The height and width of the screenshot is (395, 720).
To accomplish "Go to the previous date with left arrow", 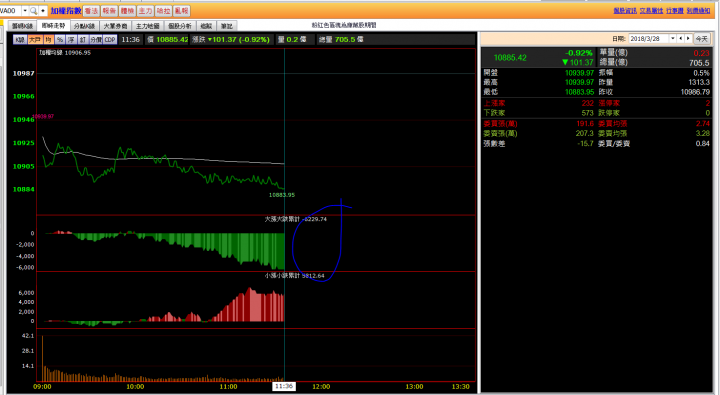I will pyautogui.click(x=681, y=39).
